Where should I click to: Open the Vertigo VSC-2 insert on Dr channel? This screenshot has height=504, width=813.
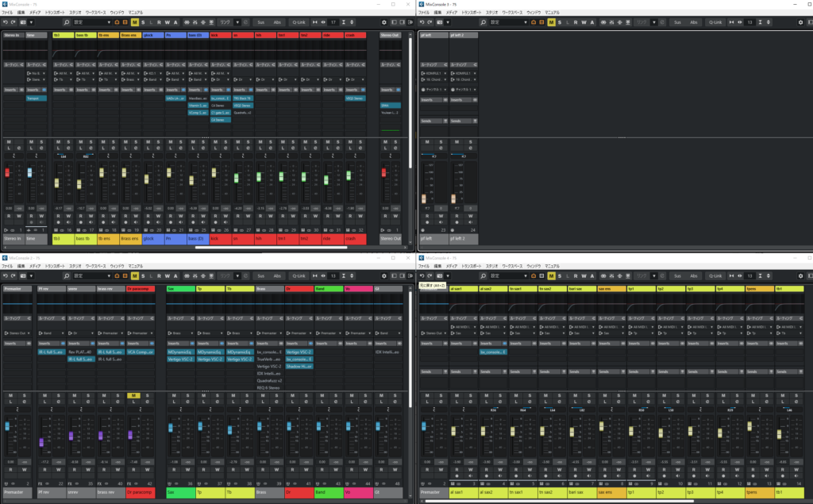[299, 351]
